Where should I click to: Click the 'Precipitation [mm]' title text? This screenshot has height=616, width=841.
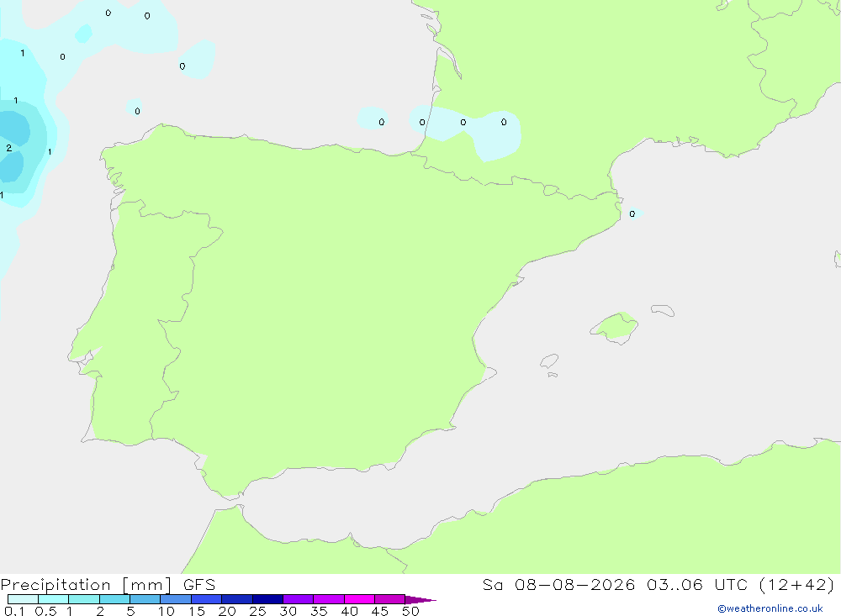tap(86, 585)
